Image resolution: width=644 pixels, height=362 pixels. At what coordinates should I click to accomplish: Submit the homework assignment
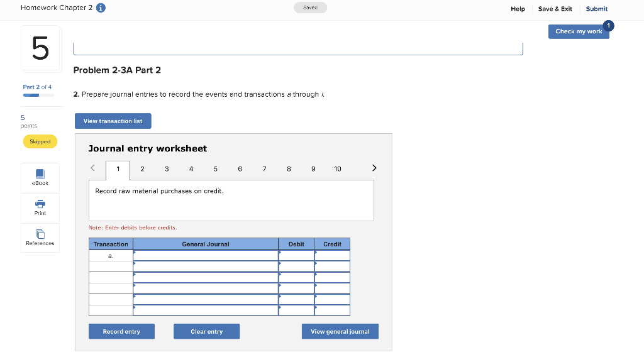[x=596, y=9]
